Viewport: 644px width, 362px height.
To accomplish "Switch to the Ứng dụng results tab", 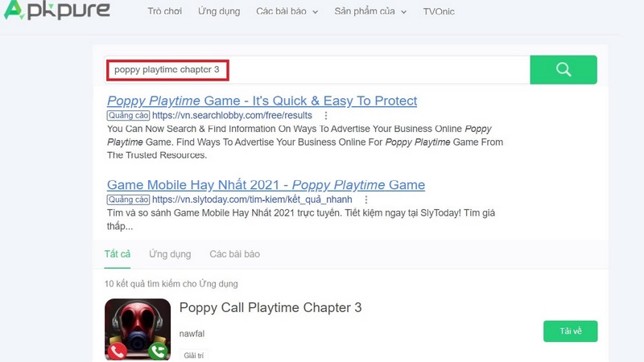I will (170, 254).
